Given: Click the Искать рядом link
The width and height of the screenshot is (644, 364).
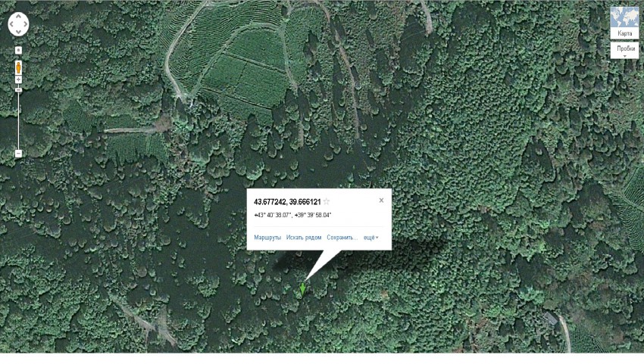Looking at the screenshot, I should (304, 238).
